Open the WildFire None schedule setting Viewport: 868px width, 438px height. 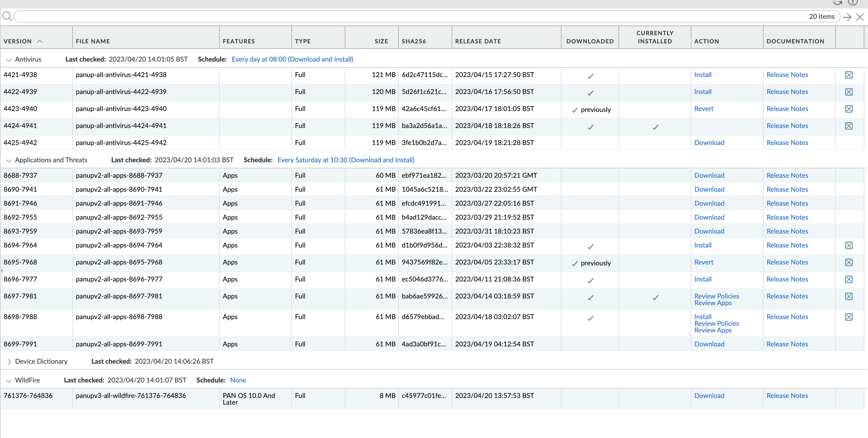(x=238, y=380)
